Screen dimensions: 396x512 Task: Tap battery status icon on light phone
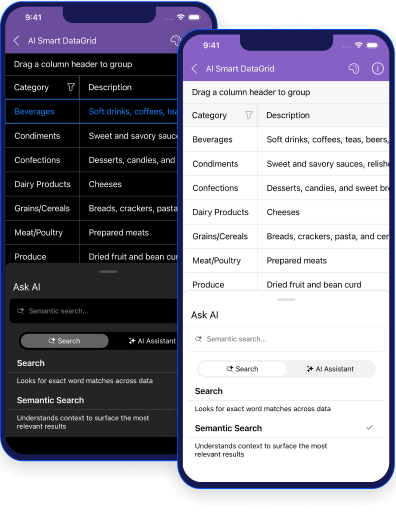click(373, 45)
